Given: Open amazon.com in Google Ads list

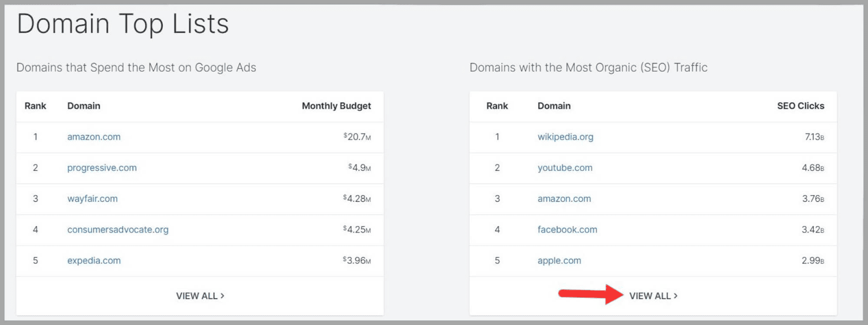Looking at the screenshot, I should [x=94, y=137].
